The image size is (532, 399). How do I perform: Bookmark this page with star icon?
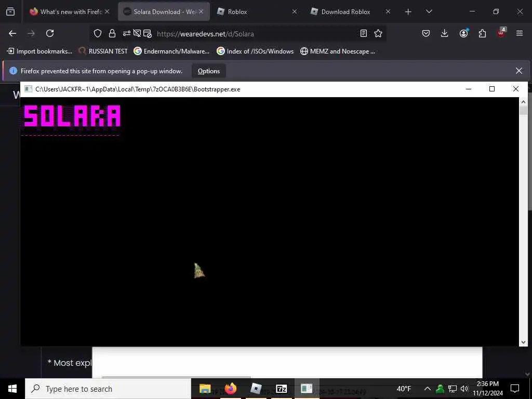378,33
